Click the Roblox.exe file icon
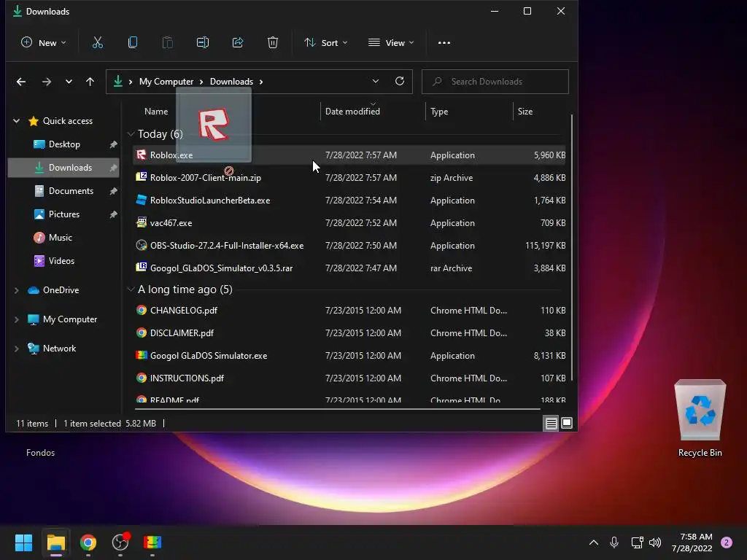This screenshot has width=747, height=560. tap(141, 155)
